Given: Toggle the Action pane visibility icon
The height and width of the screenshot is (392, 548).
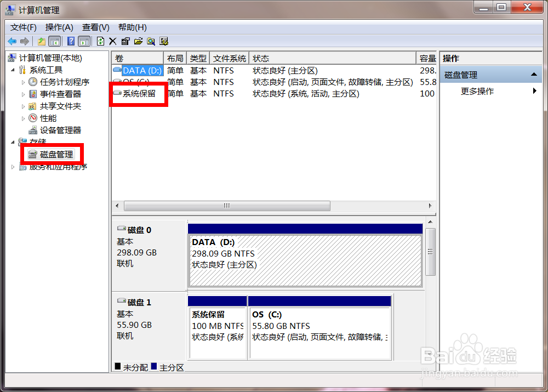Looking at the screenshot, I should (84, 41).
